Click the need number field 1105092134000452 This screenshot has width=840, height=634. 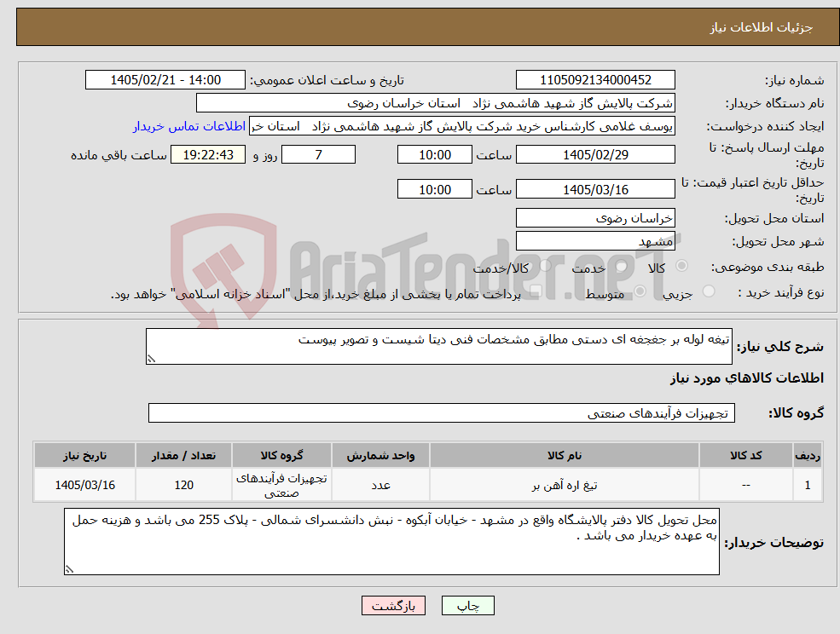point(595,80)
